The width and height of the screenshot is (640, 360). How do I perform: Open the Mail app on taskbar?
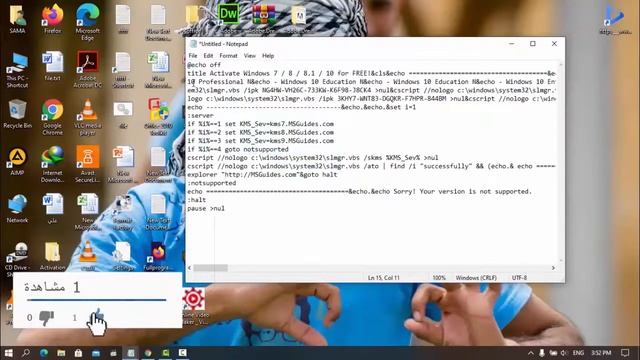[x=96, y=353]
